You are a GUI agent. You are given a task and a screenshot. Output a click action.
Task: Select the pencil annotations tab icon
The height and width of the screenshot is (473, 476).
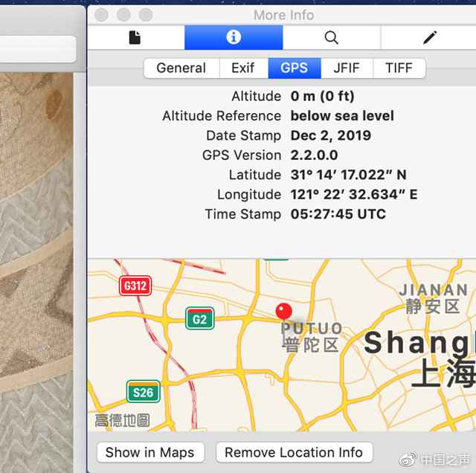pyautogui.click(x=430, y=37)
